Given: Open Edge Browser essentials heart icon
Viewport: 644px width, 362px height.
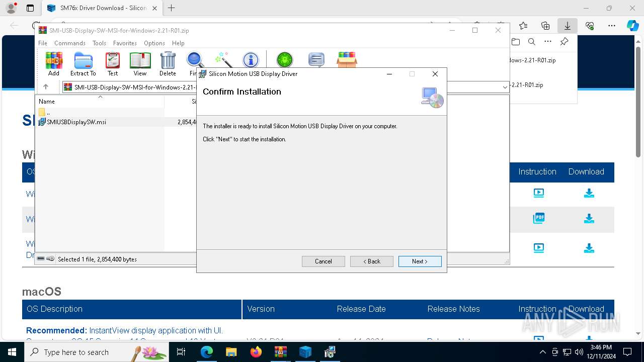Looking at the screenshot, I should pos(590,26).
